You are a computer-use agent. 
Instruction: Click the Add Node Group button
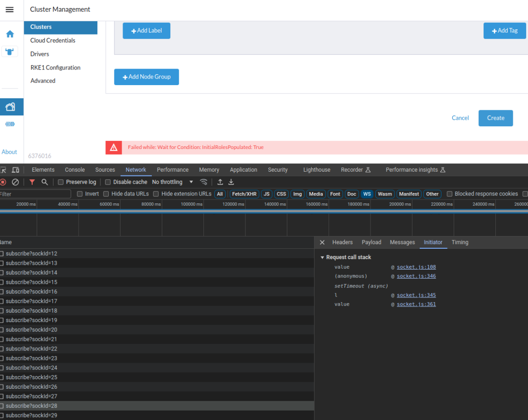pyautogui.click(x=146, y=77)
